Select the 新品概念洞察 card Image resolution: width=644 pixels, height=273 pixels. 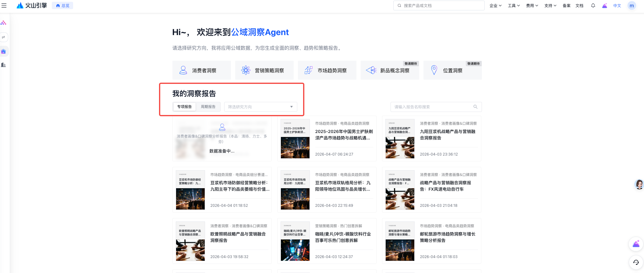pos(390,70)
